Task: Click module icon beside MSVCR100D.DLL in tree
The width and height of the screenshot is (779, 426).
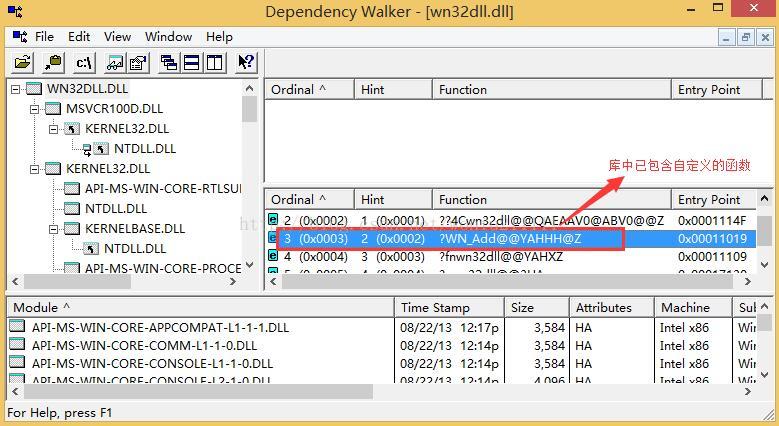Action: [x=53, y=108]
